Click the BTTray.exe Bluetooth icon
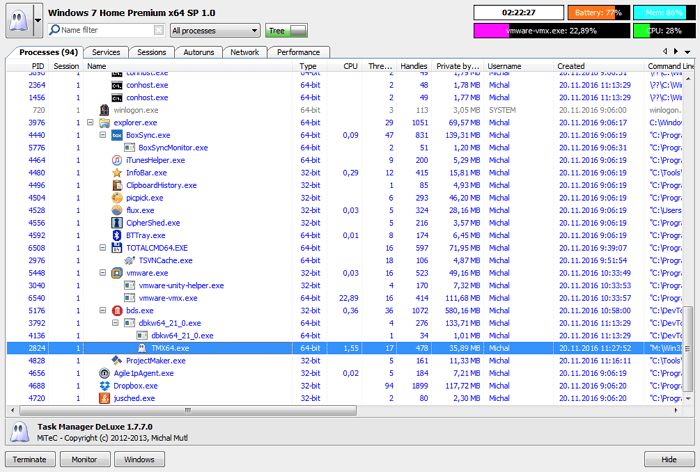Screen dimensions: 700x472 [117, 235]
